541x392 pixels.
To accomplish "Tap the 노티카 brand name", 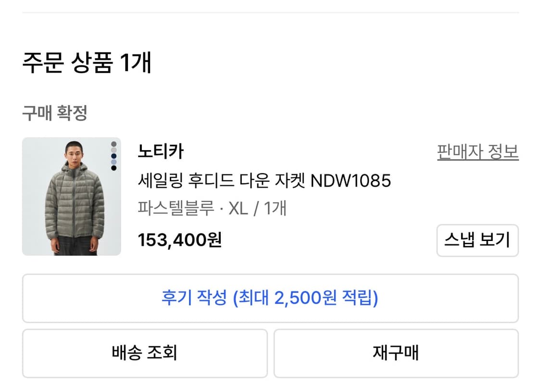I will click(160, 152).
